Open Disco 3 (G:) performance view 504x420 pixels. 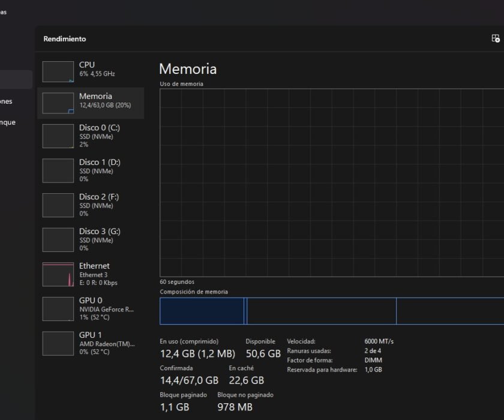click(x=91, y=240)
